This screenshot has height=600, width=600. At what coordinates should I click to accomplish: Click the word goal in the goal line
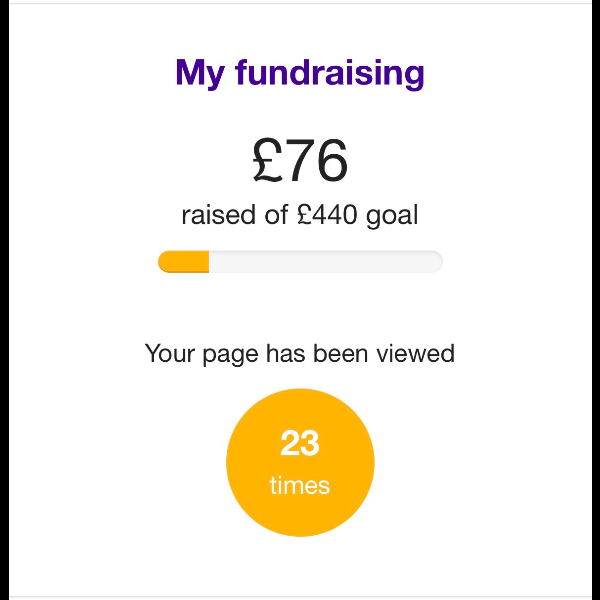pyautogui.click(x=391, y=215)
